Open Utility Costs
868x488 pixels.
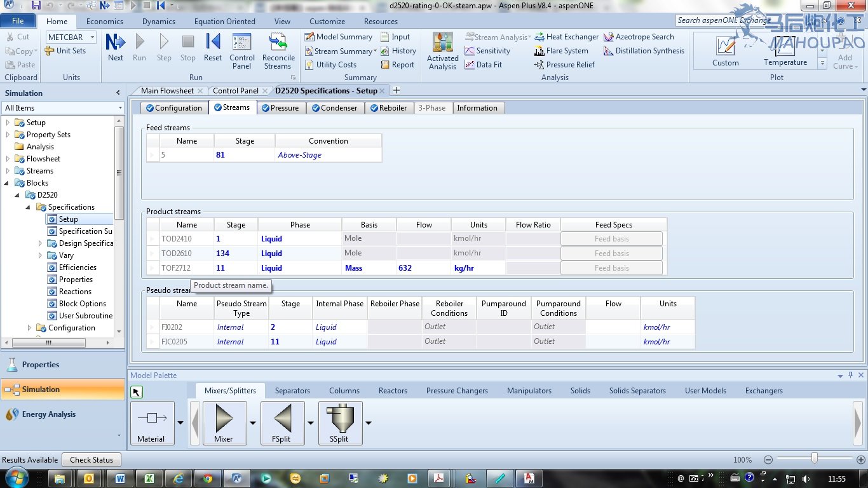click(x=330, y=65)
